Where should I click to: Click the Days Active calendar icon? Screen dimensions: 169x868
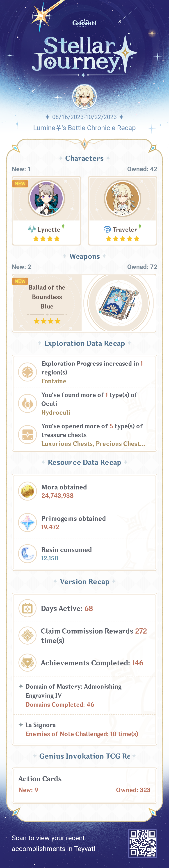(x=27, y=608)
